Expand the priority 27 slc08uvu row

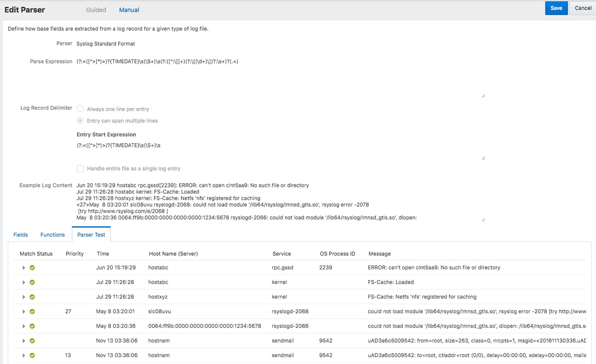pyautogui.click(x=24, y=311)
